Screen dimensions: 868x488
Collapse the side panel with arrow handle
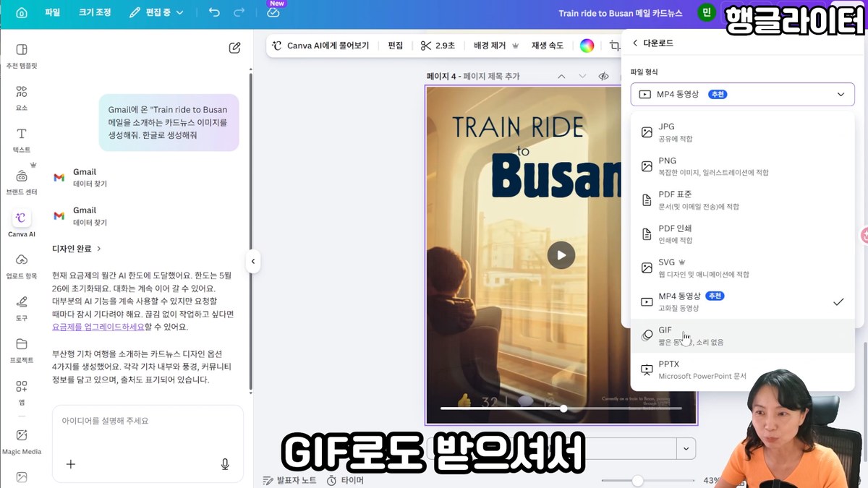tap(253, 261)
